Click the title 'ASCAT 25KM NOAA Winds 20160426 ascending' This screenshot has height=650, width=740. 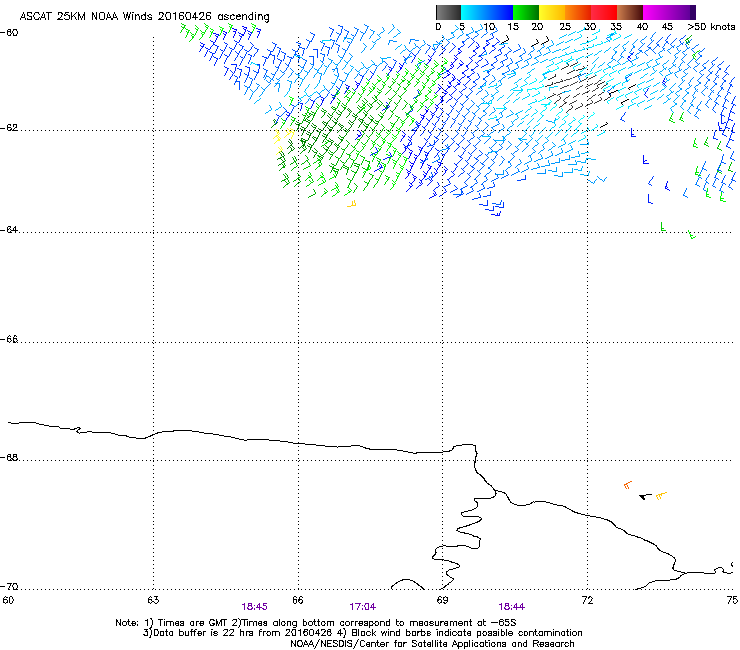tap(144, 17)
